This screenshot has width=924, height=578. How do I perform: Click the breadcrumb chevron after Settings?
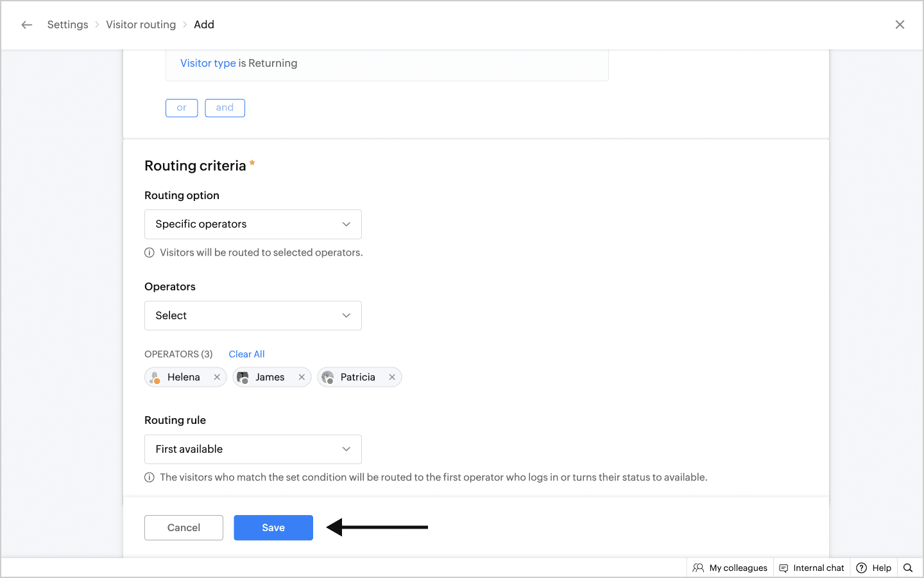98,24
